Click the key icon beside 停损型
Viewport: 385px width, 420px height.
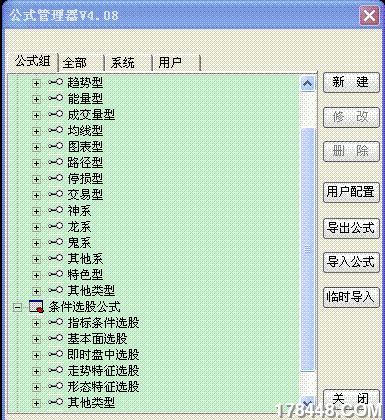click(x=55, y=178)
